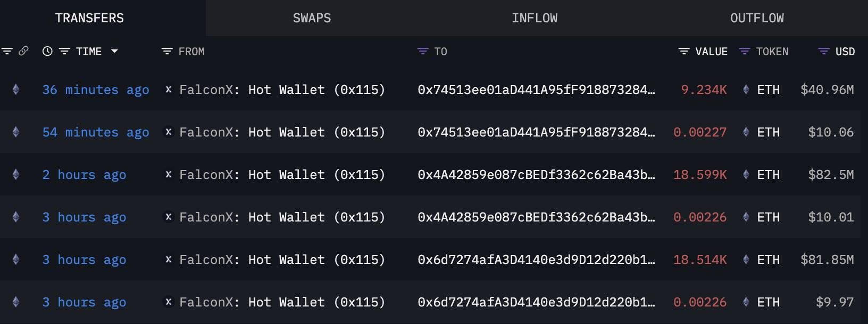Open the TO column filter icon

pyautogui.click(x=423, y=52)
